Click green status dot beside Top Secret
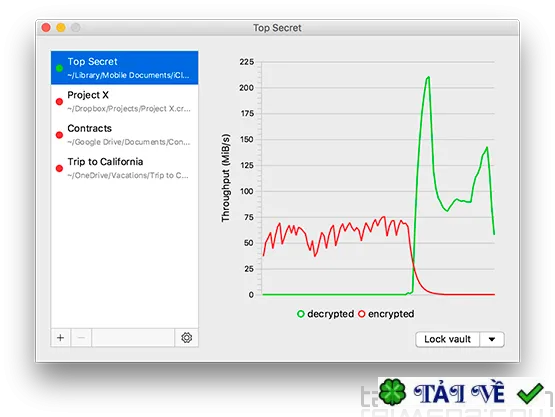555x417 pixels. coord(59,68)
